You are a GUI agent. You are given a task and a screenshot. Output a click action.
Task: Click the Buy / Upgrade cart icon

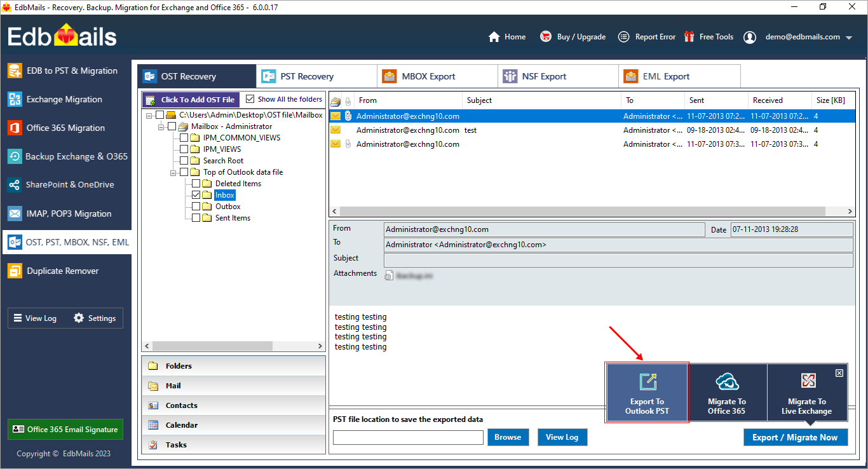[546, 37]
